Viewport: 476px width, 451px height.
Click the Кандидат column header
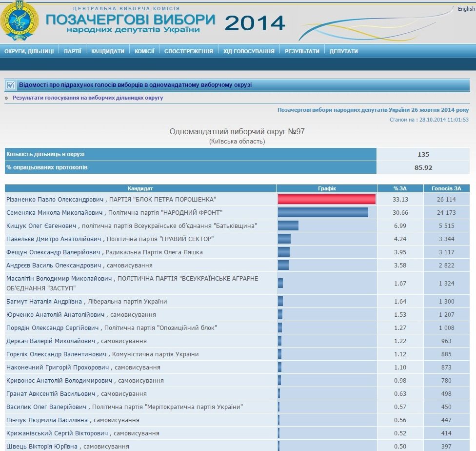coord(140,188)
